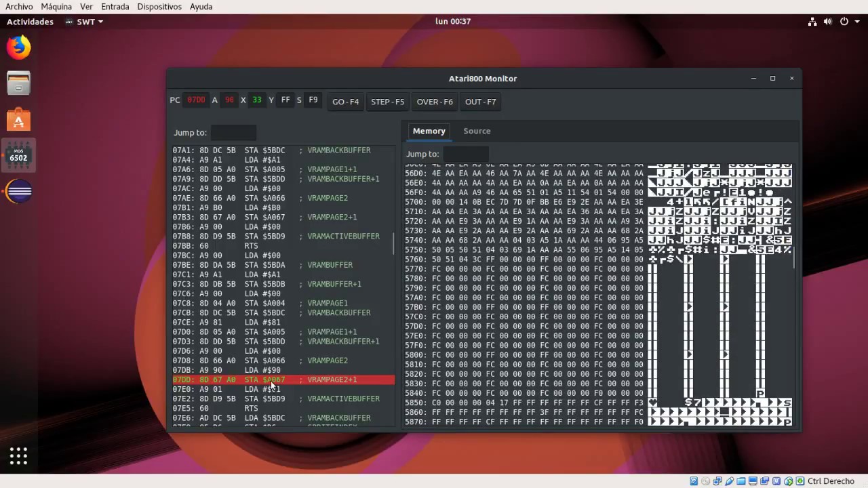Focus the disassembly Jump to field
Viewport: 868px width, 488px height.
(233, 133)
